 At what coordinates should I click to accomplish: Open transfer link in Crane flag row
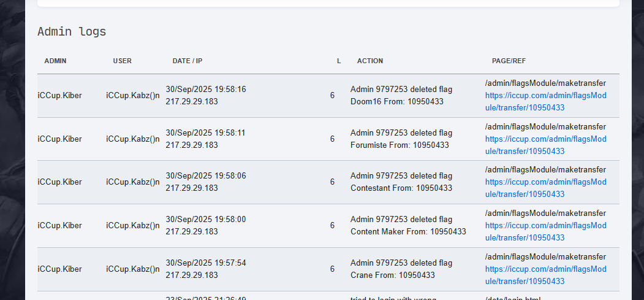pyautogui.click(x=546, y=275)
